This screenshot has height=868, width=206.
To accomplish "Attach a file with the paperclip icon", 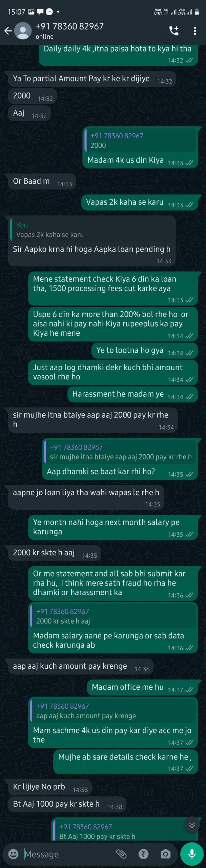I will click(x=121, y=853).
